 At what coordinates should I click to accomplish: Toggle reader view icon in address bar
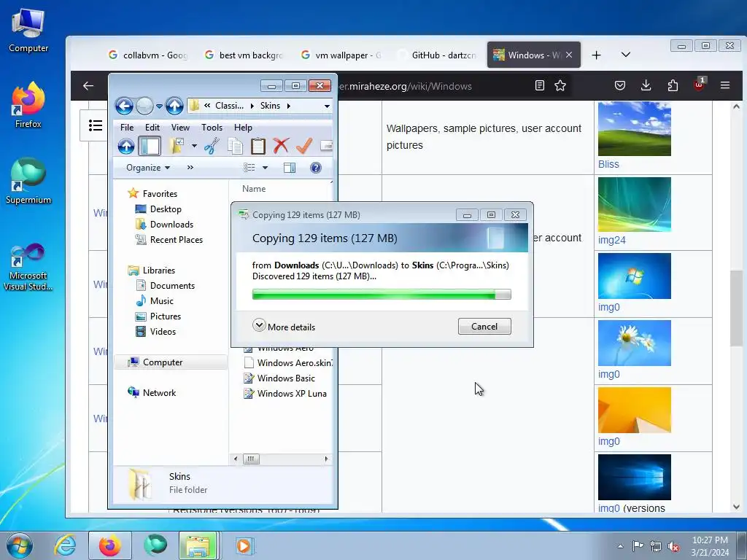click(539, 86)
